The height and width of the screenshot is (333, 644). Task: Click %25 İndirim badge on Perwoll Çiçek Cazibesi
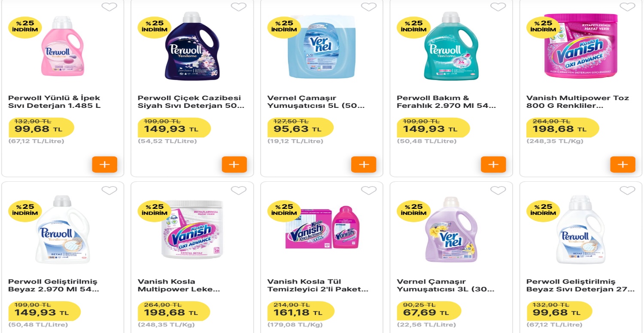coord(155,27)
